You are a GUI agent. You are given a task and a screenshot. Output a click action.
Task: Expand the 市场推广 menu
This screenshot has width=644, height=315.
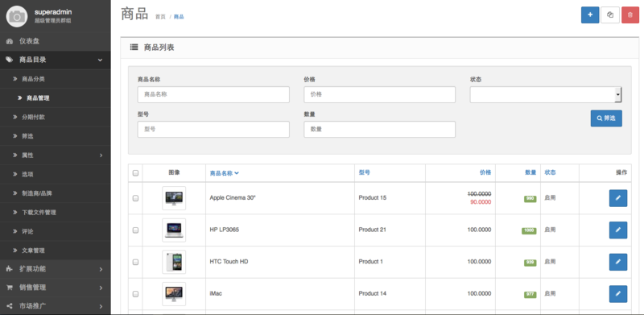(55, 306)
